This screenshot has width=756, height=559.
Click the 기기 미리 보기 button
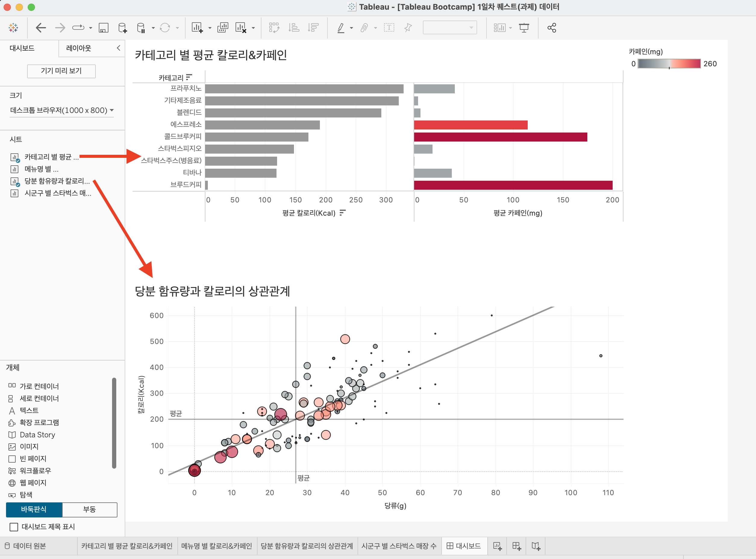click(61, 71)
